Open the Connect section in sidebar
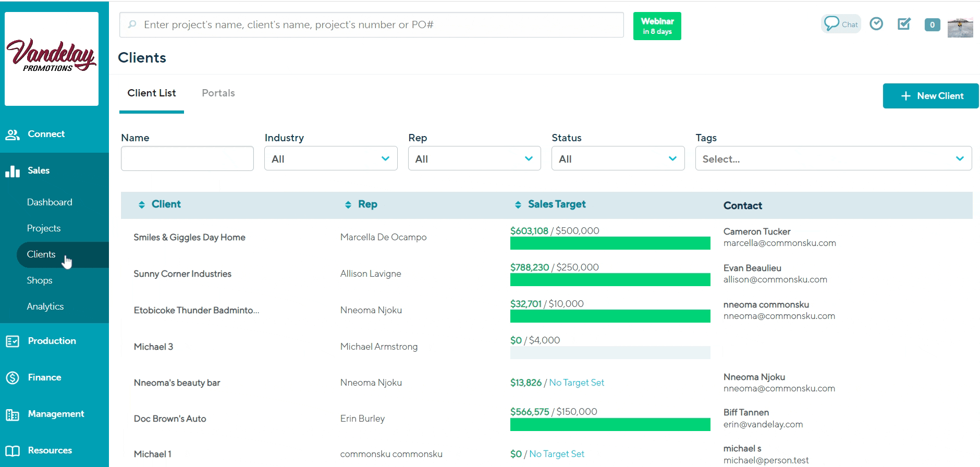This screenshot has height=467, width=980. click(46, 134)
